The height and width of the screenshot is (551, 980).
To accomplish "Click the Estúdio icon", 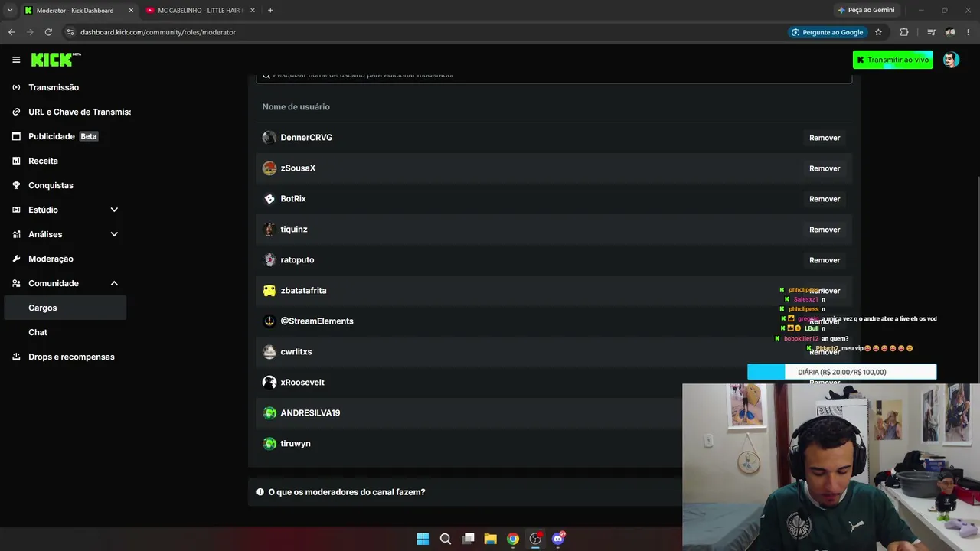I will click(x=16, y=210).
